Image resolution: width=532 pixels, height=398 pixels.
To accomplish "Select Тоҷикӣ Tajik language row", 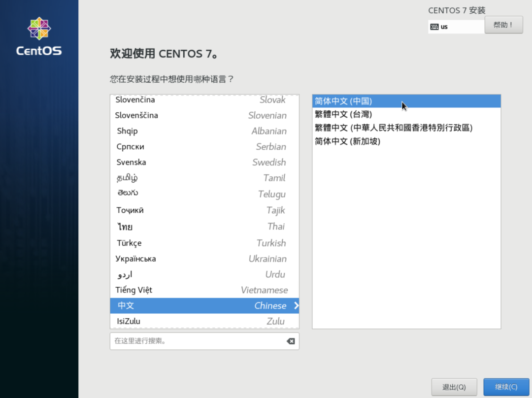I will click(x=204, y=210).
